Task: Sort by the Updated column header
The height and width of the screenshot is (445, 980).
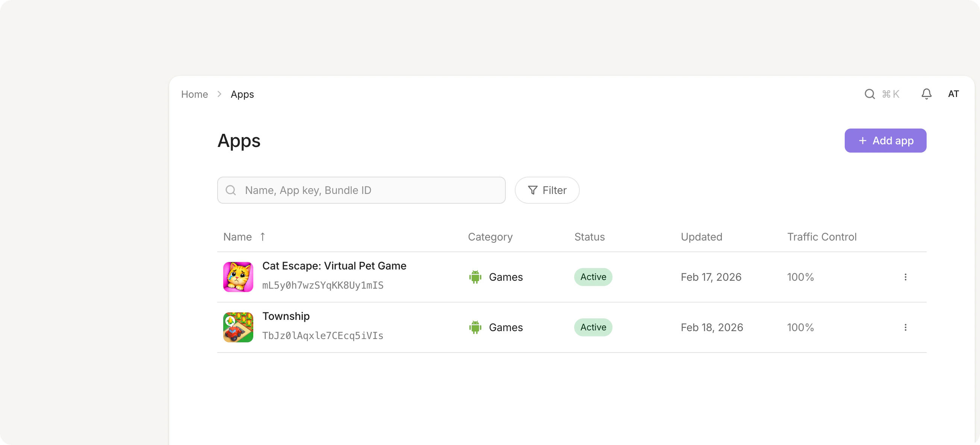Action: coord(701,237)
